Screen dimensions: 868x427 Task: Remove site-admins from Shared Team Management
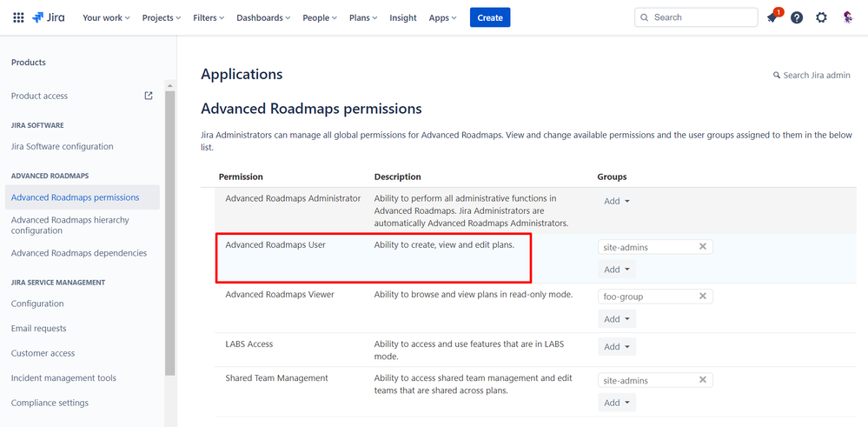click(703, 380)
